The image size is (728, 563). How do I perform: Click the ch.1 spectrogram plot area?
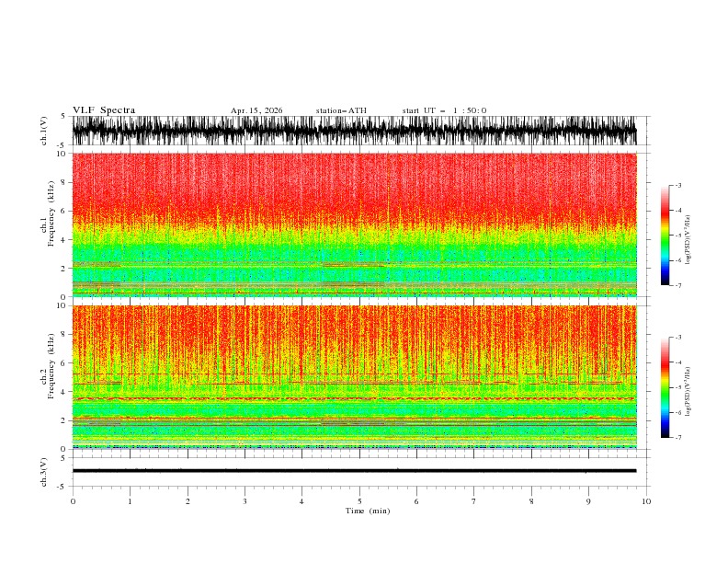(x=354, y=224)
